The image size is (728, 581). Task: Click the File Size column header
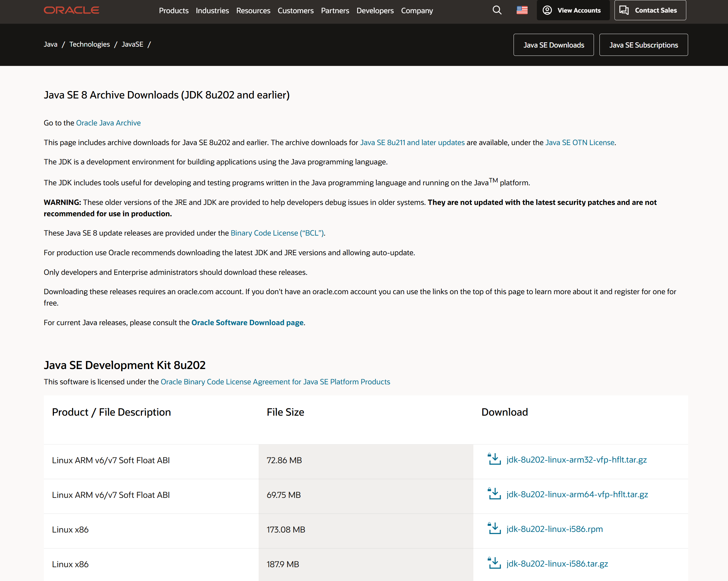(285, 412)
